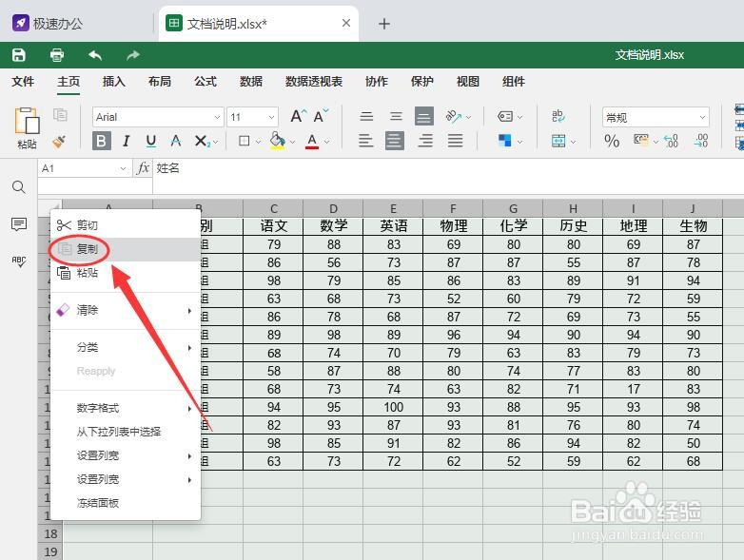744x560 pixels.
Task: Align text right
Action: coord(425,141)
